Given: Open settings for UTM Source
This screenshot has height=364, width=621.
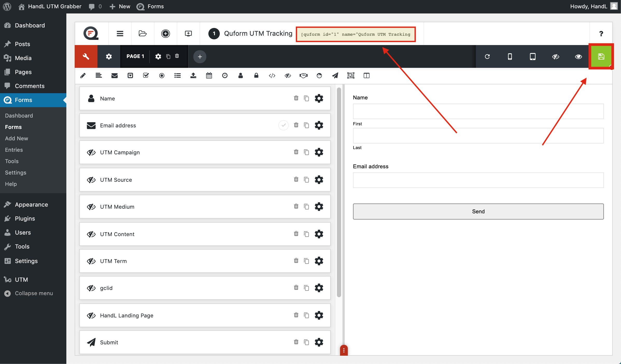Looking at the screenshot, I should point(319,180).
